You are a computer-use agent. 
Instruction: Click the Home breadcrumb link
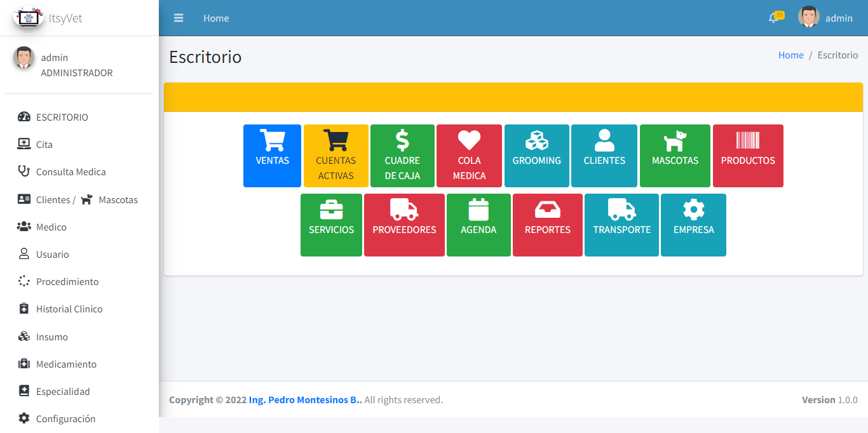click(790, 55)
